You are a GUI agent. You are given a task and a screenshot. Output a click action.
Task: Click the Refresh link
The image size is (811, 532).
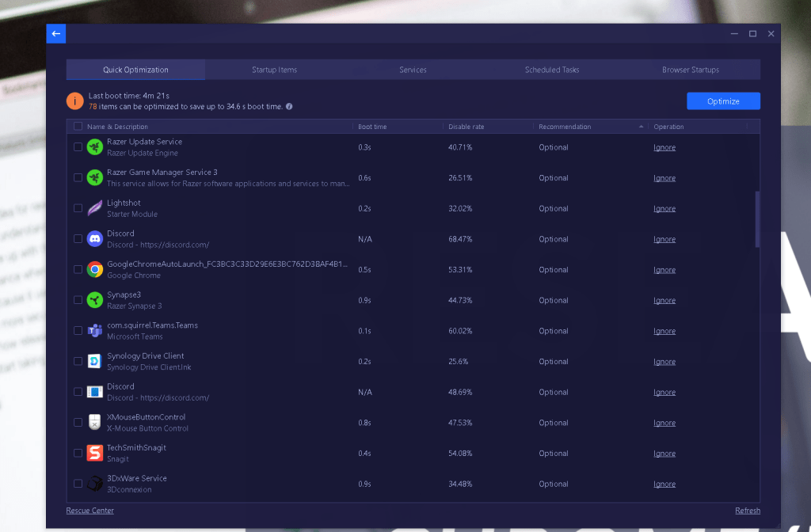coord(748,511)
